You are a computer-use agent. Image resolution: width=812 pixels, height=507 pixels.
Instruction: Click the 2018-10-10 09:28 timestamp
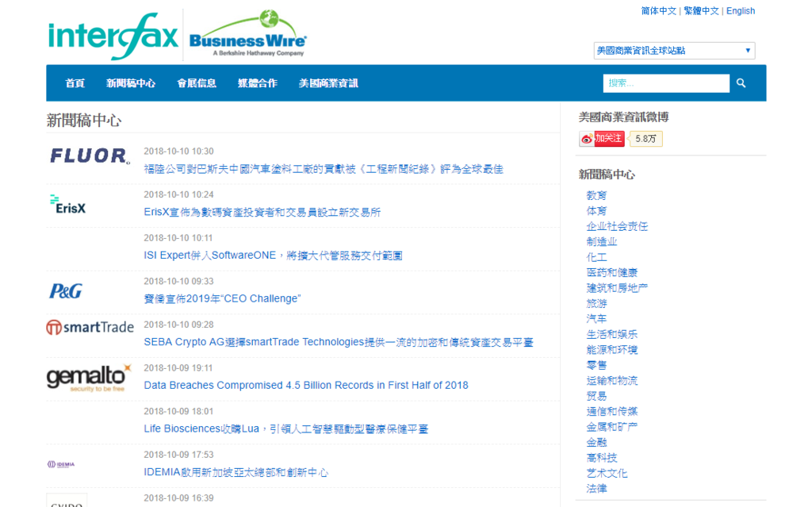click(x=178, y=325)
